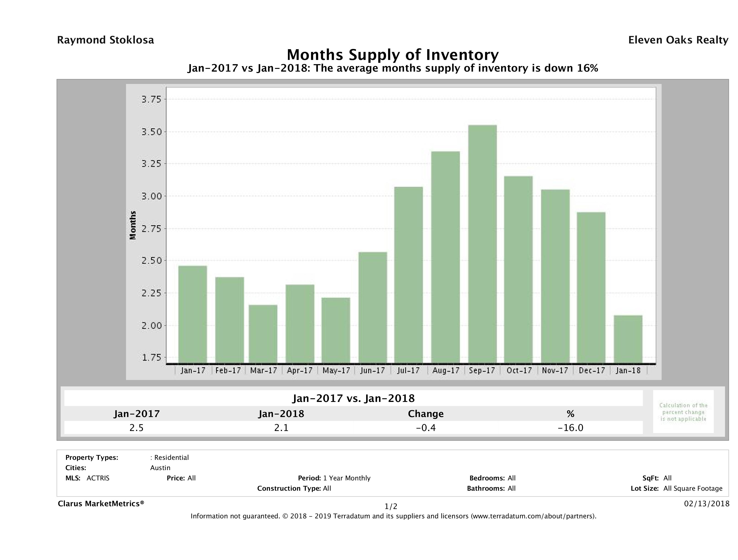Click the Raymond Stoklosa name header
This screenshot has width=738, height=560.
pyautogui.click(x=105, y=40)
